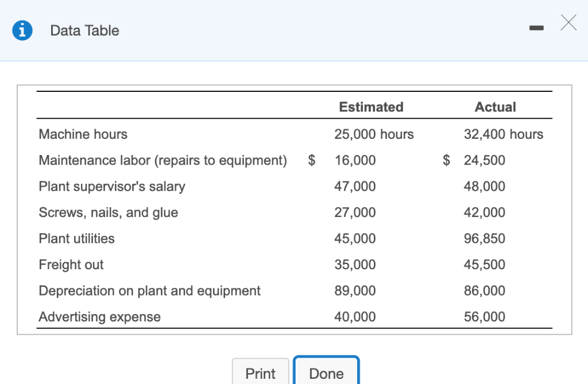Click the Freight out row label
This screenshot has width=588, height=384.
[x=71, y=265]
